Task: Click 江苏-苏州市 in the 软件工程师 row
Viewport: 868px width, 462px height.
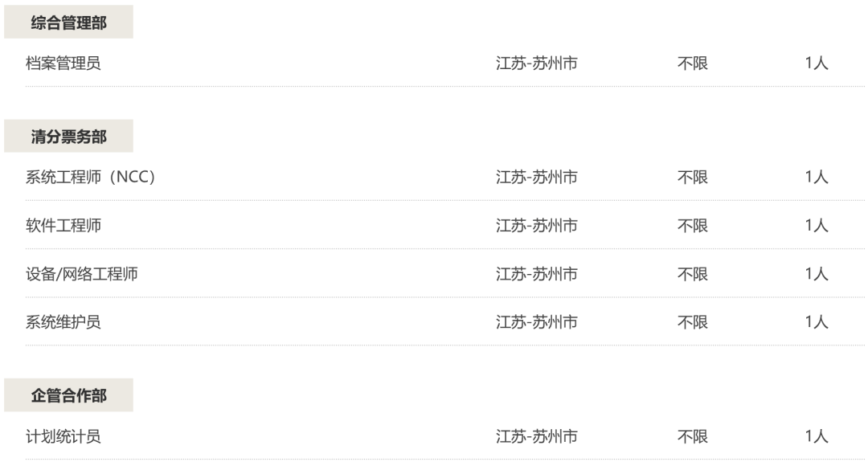Action: (536, 226)
